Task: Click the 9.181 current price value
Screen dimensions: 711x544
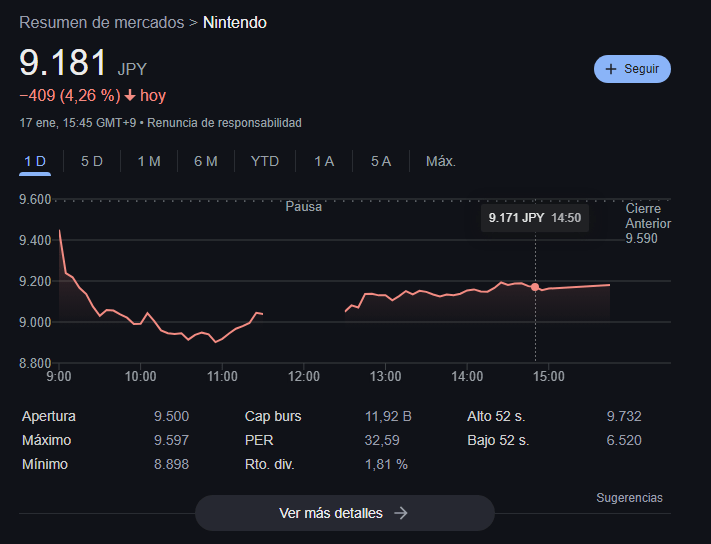Action: tap(63, 63)
